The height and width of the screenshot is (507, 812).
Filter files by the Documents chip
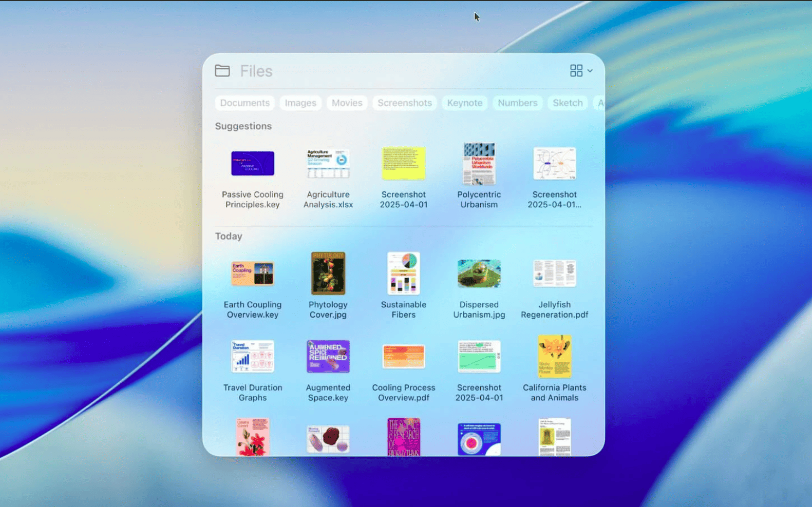pos(245,103)
